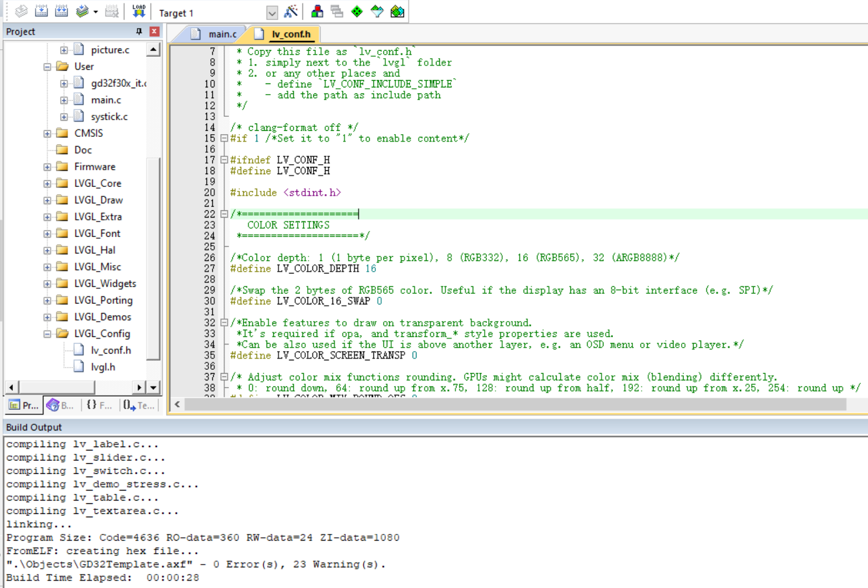This screenshot has width=868, height=588.
Task: Toggle the Project panel auto-hide pin
Action: coord(139,31)
